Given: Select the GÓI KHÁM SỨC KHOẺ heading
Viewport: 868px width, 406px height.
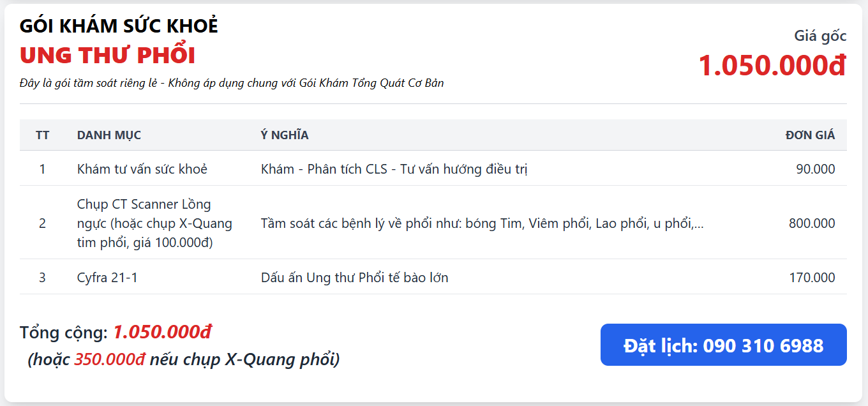Looking at the screenshot, I should [119, 26].
